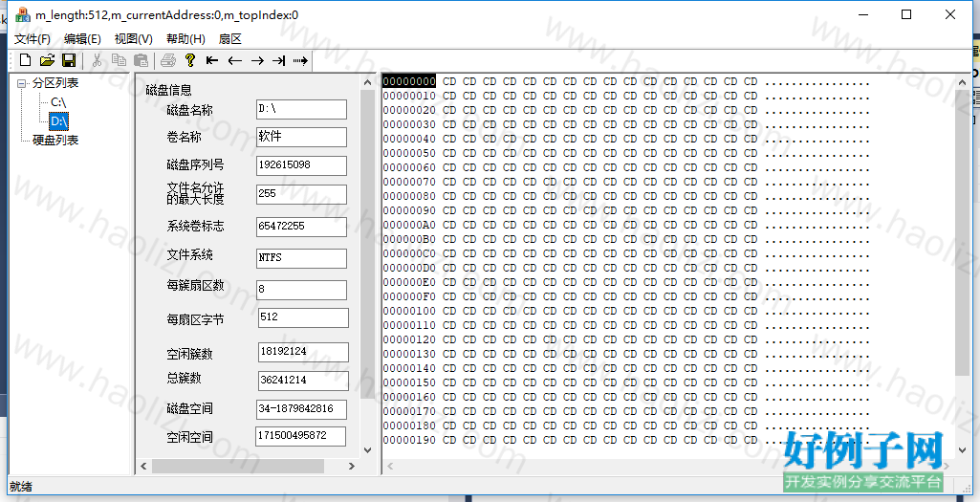
Task: Click the Save floppy disk icon
Action: tap(69, 60)
